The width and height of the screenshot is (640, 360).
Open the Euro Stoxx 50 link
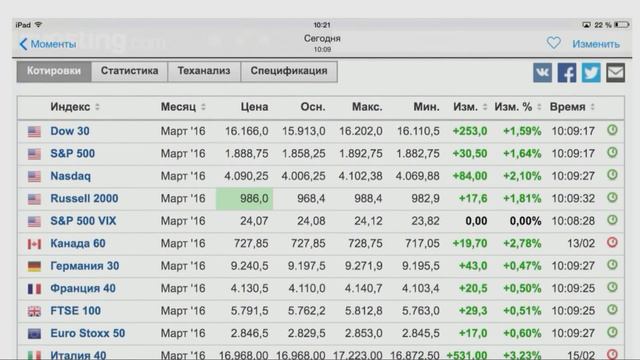tap(88, 333)
